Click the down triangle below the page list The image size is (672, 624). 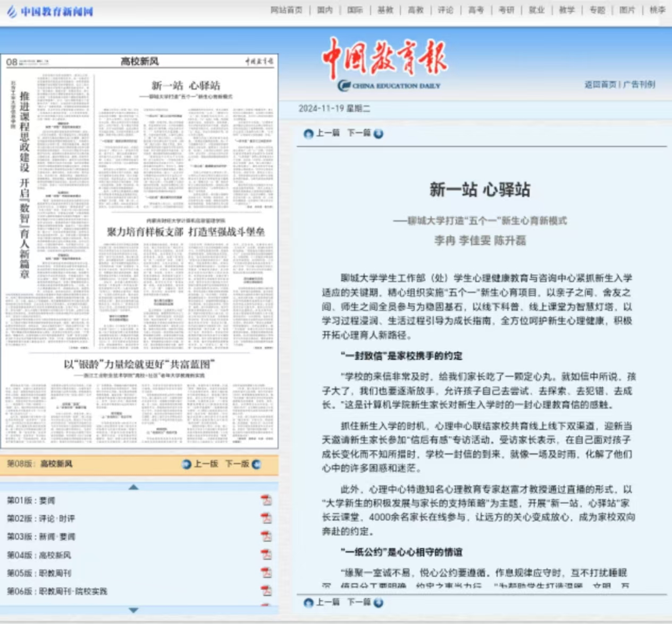pyautogui.click(x=133, y=610)
